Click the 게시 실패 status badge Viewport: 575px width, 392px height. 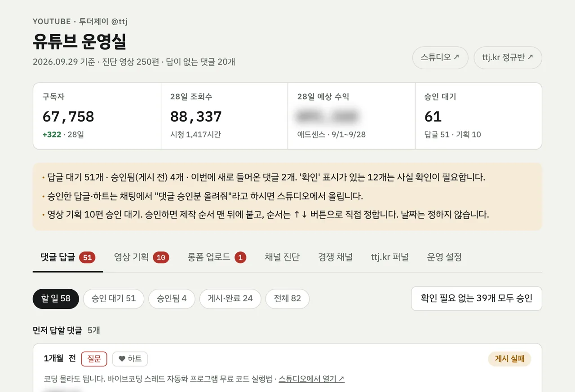click(510, 359)
